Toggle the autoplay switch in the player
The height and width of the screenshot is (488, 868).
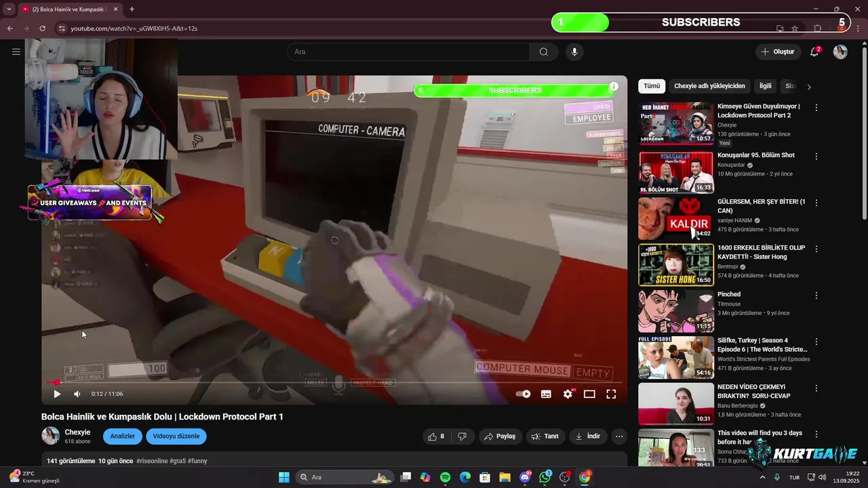point(523,394)
